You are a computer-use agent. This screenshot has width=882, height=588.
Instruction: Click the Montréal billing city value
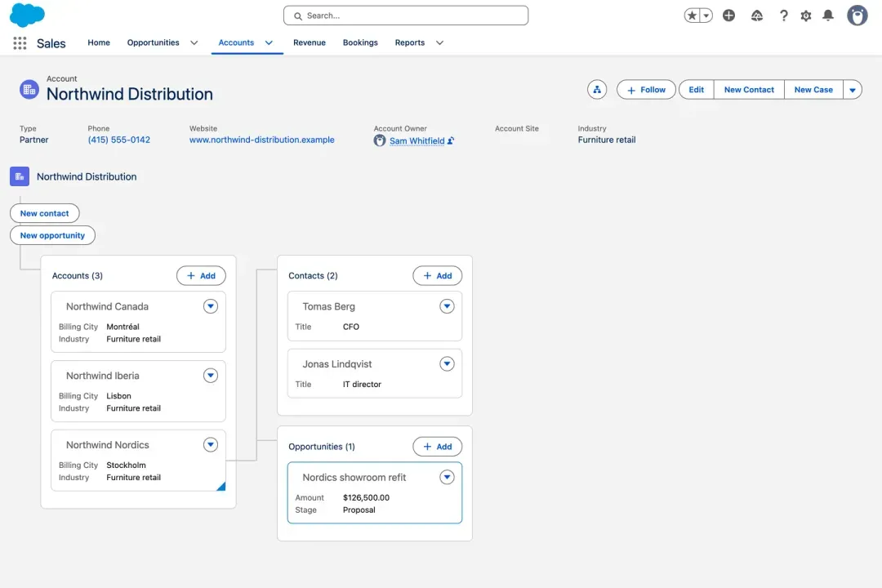(x=122, y=327)
